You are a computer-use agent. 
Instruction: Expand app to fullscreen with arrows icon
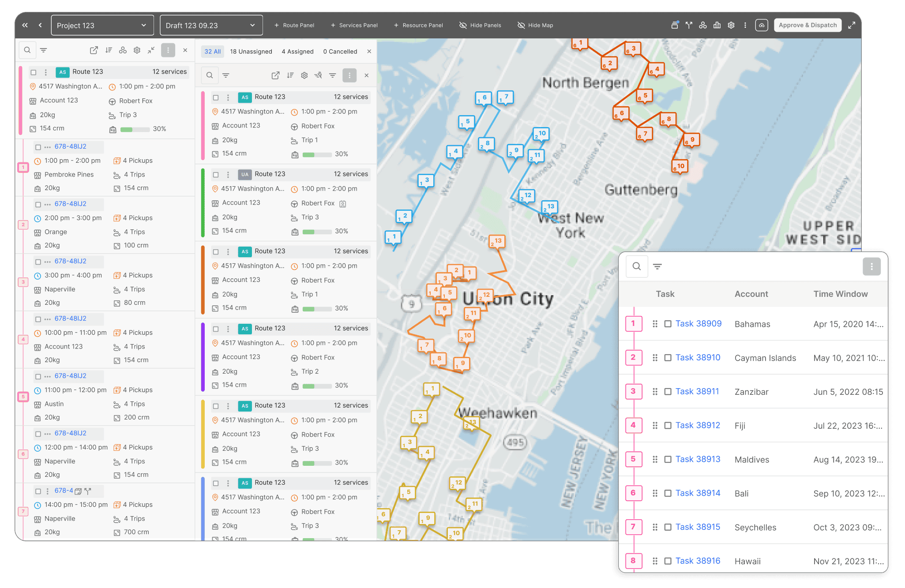pos(852,25)
